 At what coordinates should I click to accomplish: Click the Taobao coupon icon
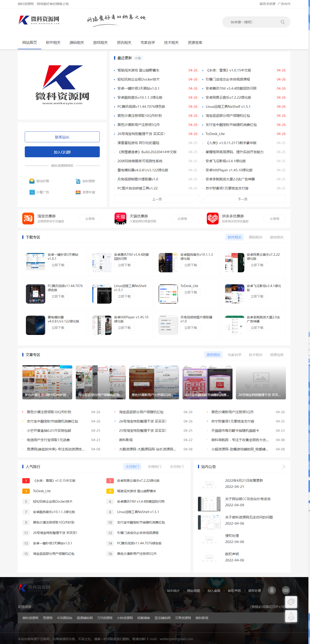pos(28,219)
